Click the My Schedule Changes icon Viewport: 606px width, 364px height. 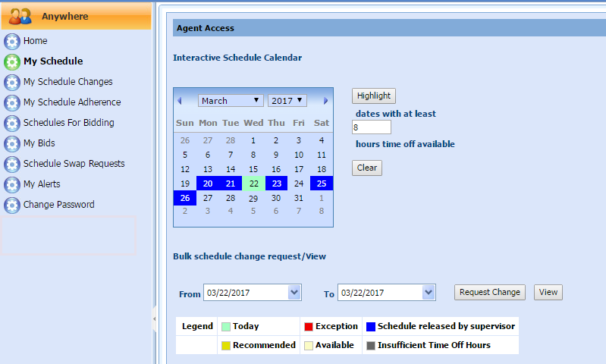pos(12,82)
